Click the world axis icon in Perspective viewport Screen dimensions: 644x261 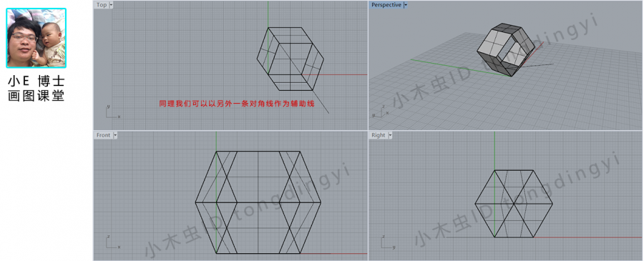coord(379,112)
